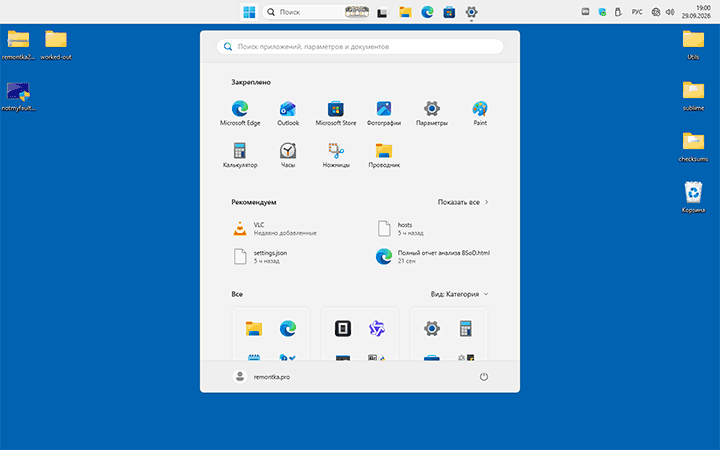This screenshot has height=450, width=720.
Task: Open Microsoft Edge from the pinned apps
Action: [x=240, y=113]
